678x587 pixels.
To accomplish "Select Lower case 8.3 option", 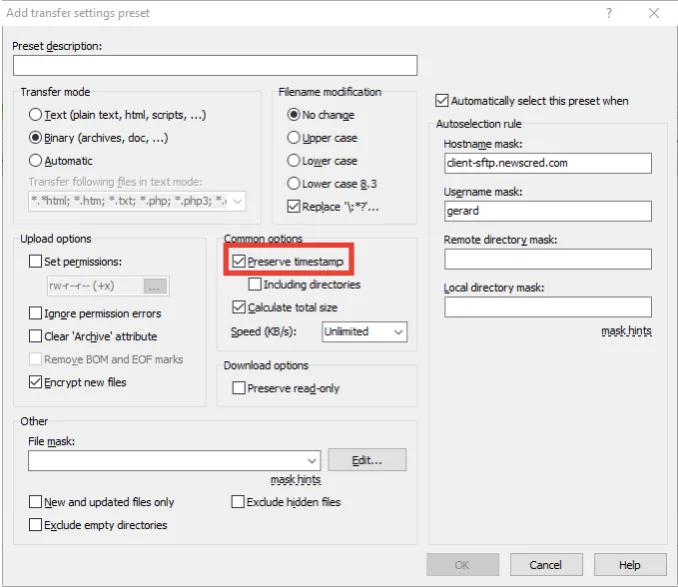I will (x=293, y=183).
